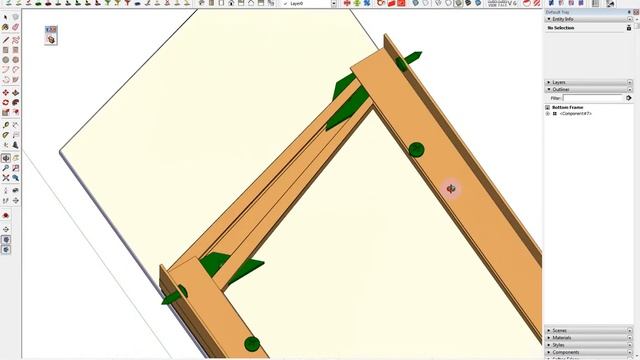Collapse the Outliner panel
The width and height of the screenshot is (640, 360).
[549, 89]
